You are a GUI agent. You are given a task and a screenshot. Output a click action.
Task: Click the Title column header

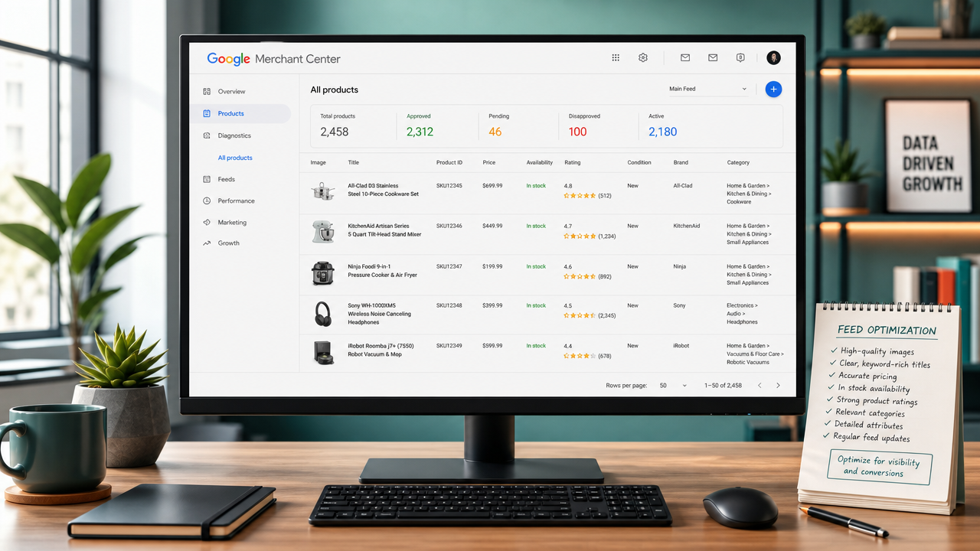354,162
